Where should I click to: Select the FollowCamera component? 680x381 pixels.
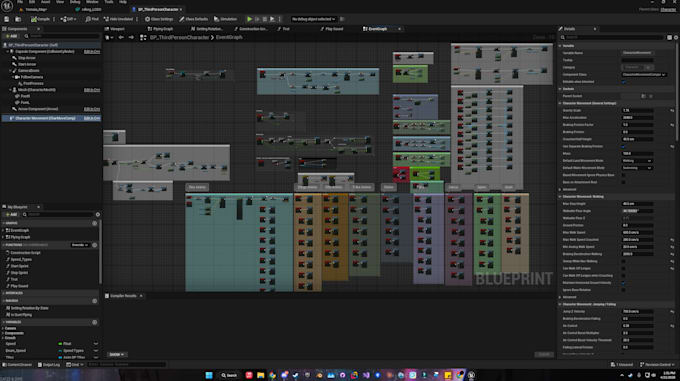[32, 77]
